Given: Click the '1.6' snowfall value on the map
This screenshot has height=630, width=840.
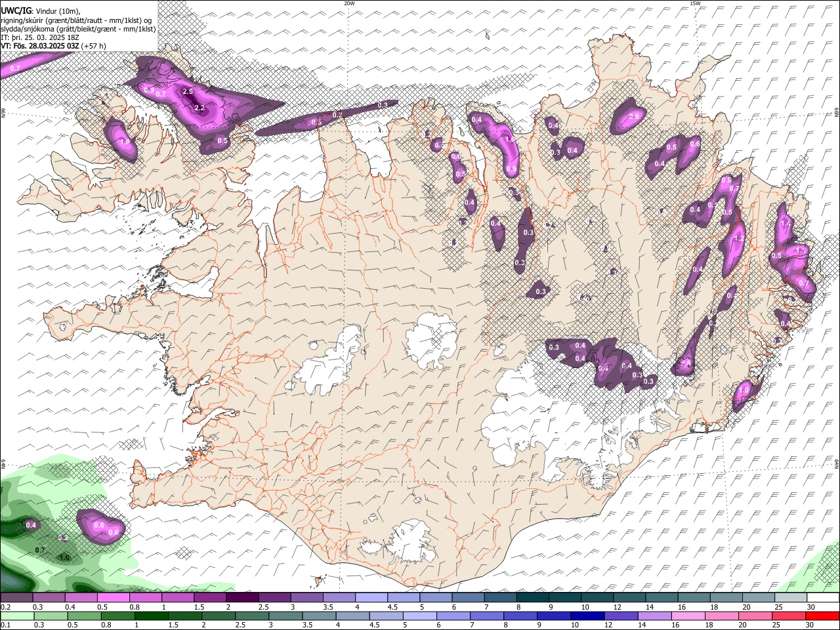Looking at the screenshot, I should pos(509,139).
